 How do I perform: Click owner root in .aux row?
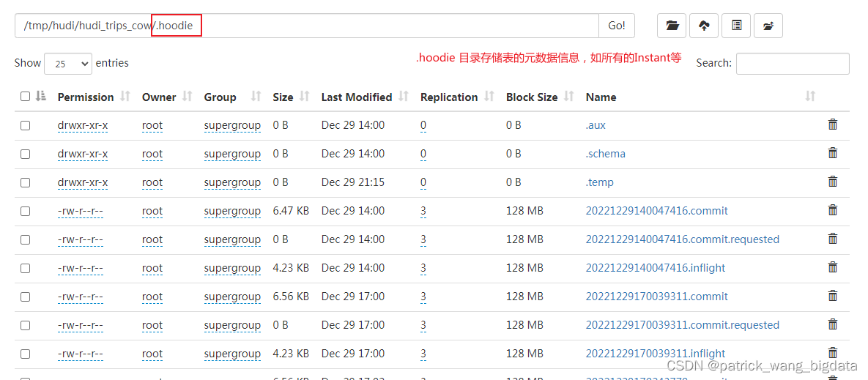pyautogui.click(x=152, y=125)
